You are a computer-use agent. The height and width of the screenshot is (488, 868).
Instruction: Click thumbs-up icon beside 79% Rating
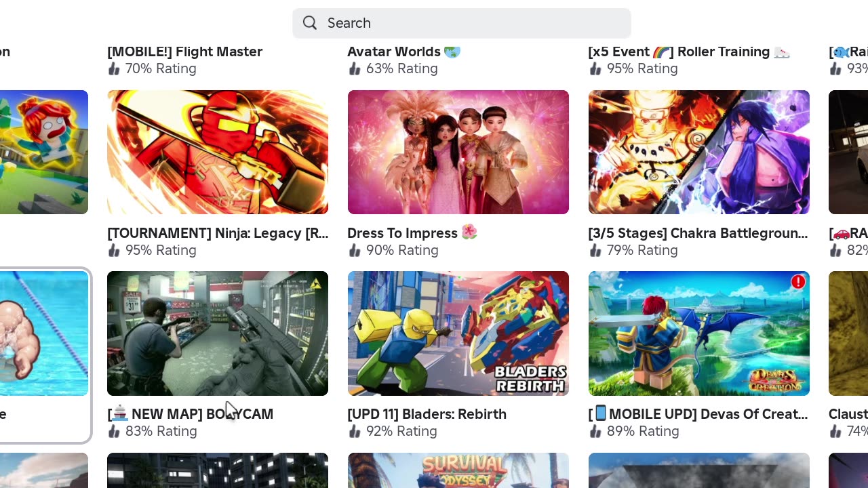pyautogui.click(x=595, y=250)
